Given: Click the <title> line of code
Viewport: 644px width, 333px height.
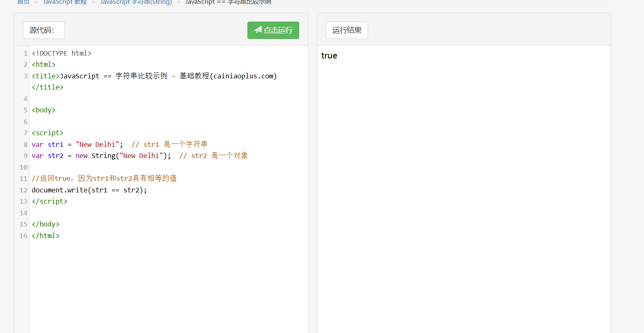Looking at the screenshot, I should coord(154,76).
